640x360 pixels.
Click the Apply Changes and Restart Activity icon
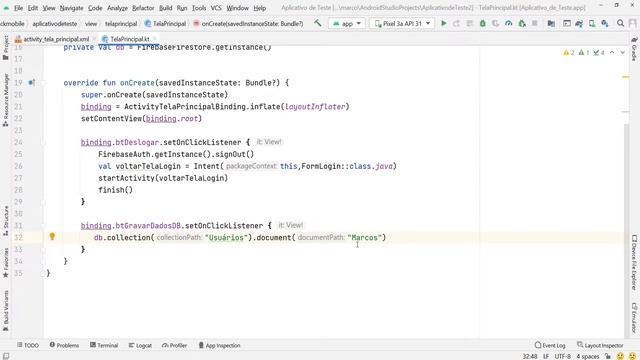pos(456,24)
